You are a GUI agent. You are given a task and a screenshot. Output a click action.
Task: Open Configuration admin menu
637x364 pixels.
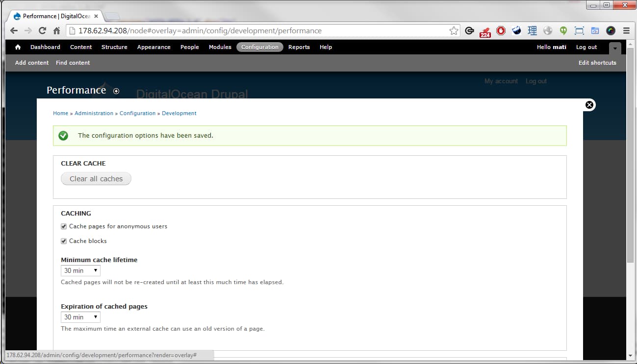tap(260, 47)
